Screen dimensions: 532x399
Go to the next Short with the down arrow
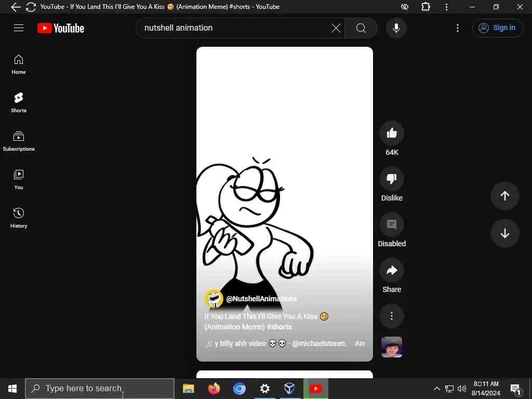coord(504,233)
